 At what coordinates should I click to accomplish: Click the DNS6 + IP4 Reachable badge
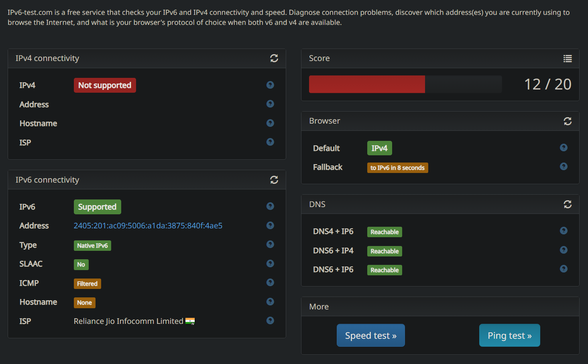click(385, 251)
